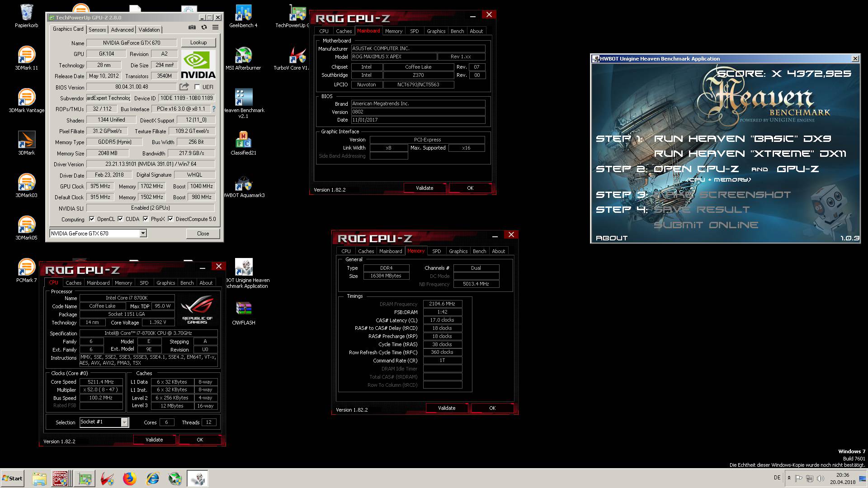Image resolution: width=868 pixels, height=488 pixels.
Task: Select CNVFLASH archive desktop icon
Action: tap(243, 313)
